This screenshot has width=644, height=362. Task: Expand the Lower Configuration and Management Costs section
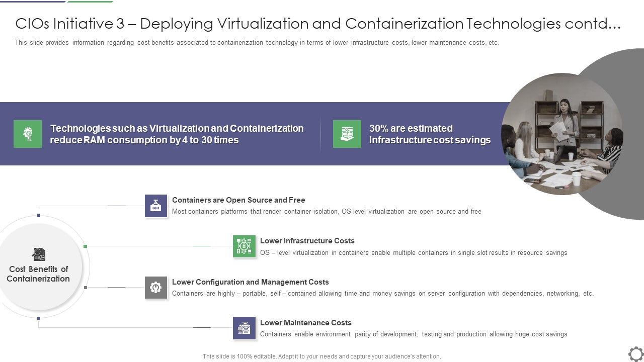[251, 282]
